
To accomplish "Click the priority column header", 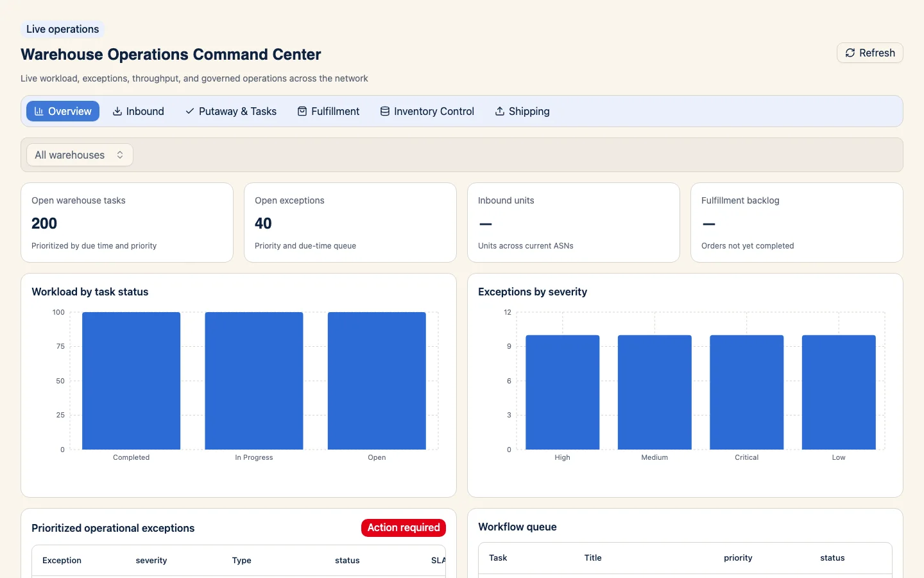I will click(x=738, y=558).
